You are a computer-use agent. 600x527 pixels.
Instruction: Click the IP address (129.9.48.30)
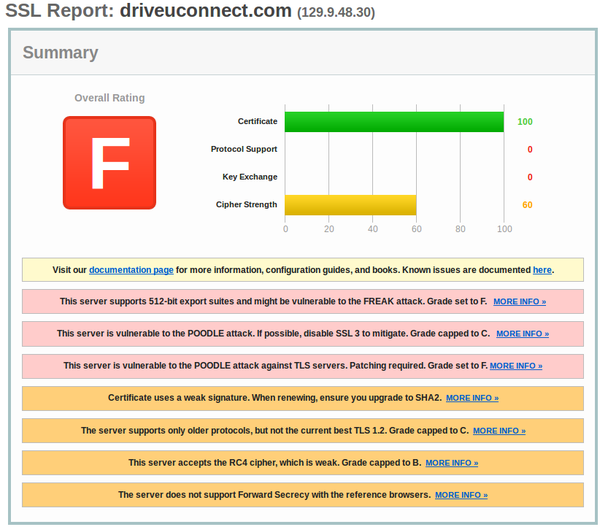click(x=336, y=12)
